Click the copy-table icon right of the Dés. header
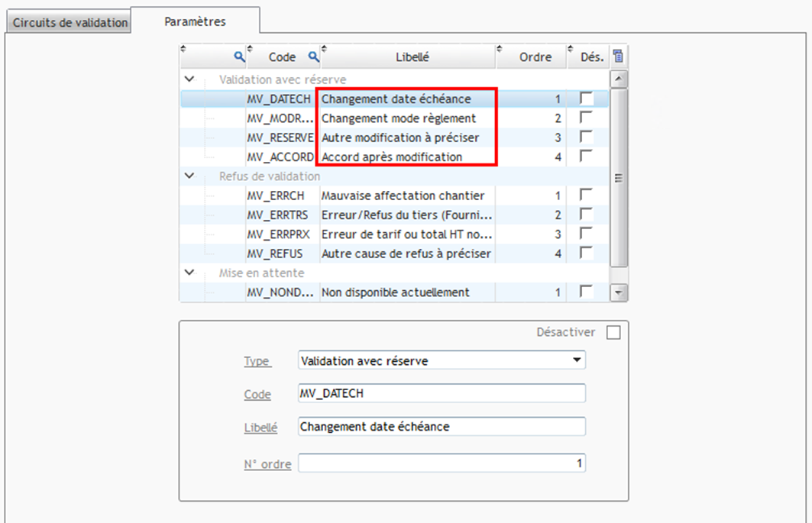812x523 pixels. pyautogui.click(x=619, y=55)
